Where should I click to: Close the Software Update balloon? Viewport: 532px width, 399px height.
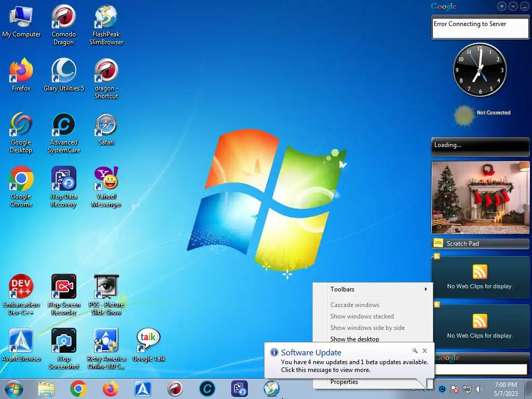tap(424, 351)
